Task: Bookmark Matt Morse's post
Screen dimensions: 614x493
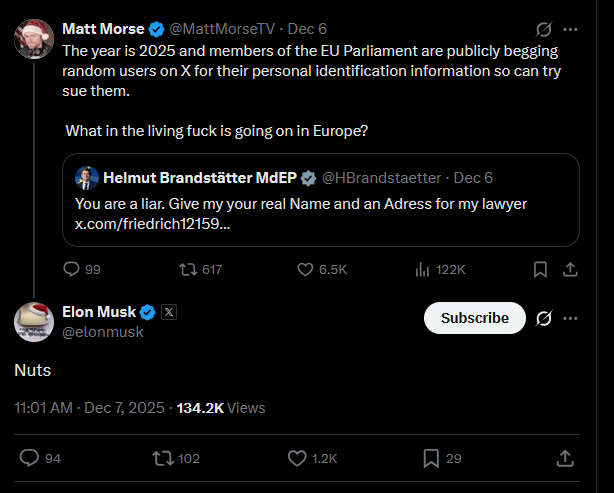Action: [x=540, y=269]
